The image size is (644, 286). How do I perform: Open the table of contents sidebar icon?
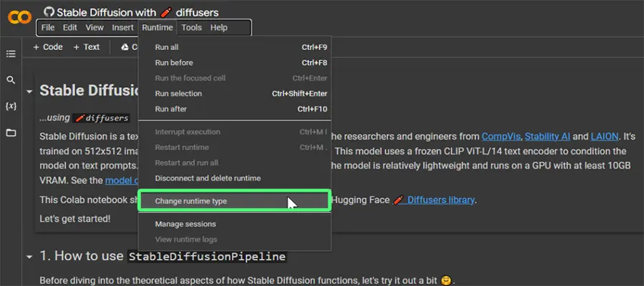(x=11, y=54)
